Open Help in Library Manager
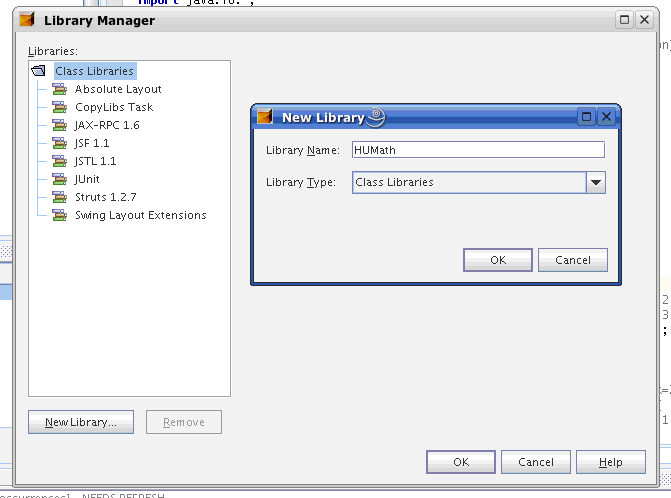 610,462
